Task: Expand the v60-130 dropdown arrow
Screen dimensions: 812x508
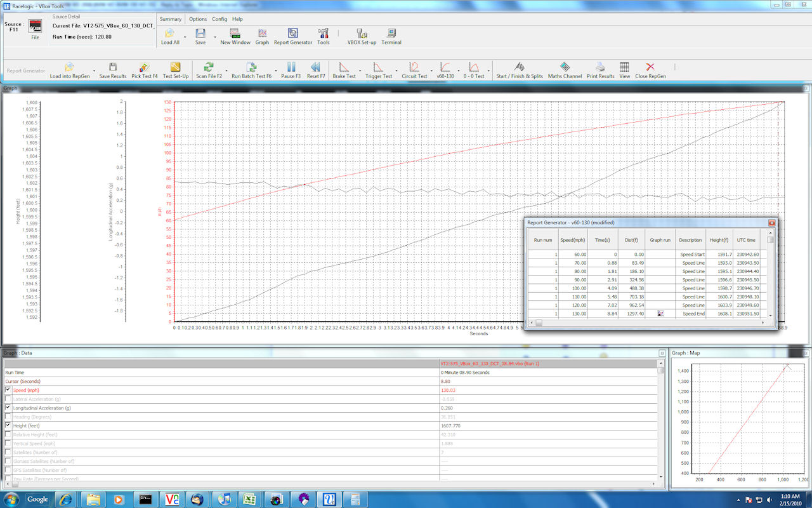Action: [x=458, y=70]
